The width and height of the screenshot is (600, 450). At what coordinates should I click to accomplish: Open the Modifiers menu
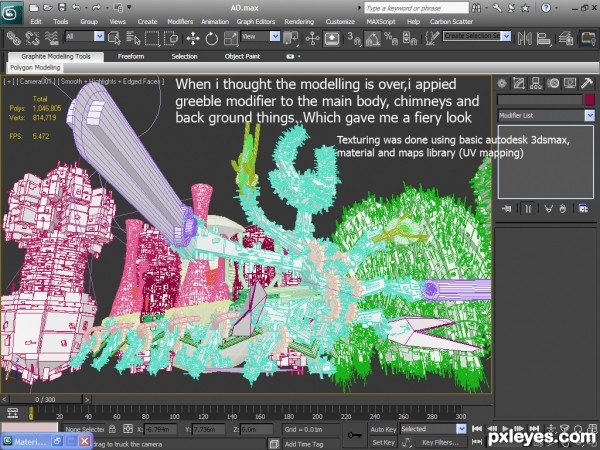point(180,22)
